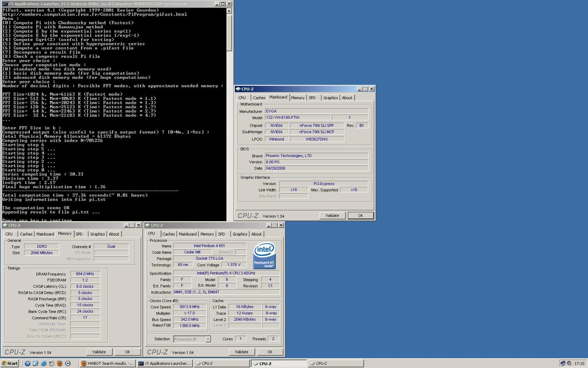Switch to the Graphics tab in the Memory CPU-Z window
This screenshot has height=368, width=588.
click(97, 234)
